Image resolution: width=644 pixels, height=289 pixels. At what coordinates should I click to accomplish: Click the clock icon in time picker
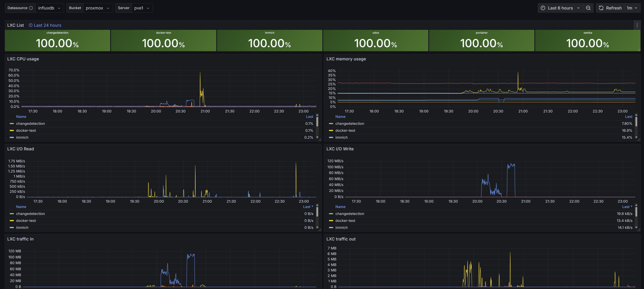pos(543,8)
